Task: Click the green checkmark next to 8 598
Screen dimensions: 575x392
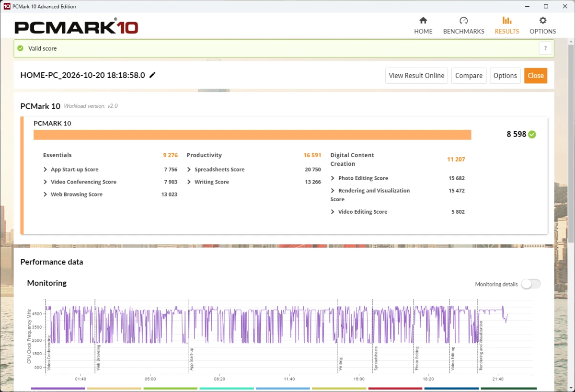Action: coord(532,135)
